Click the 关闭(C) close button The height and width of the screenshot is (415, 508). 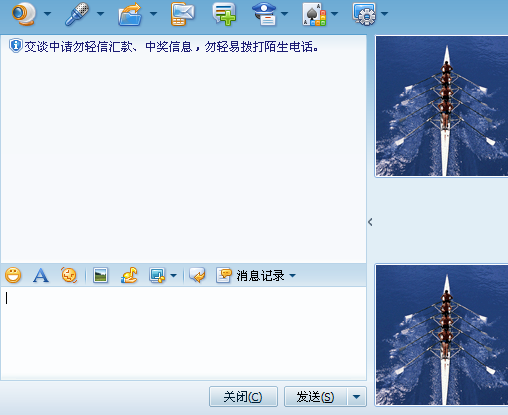[x=243, y=397]
